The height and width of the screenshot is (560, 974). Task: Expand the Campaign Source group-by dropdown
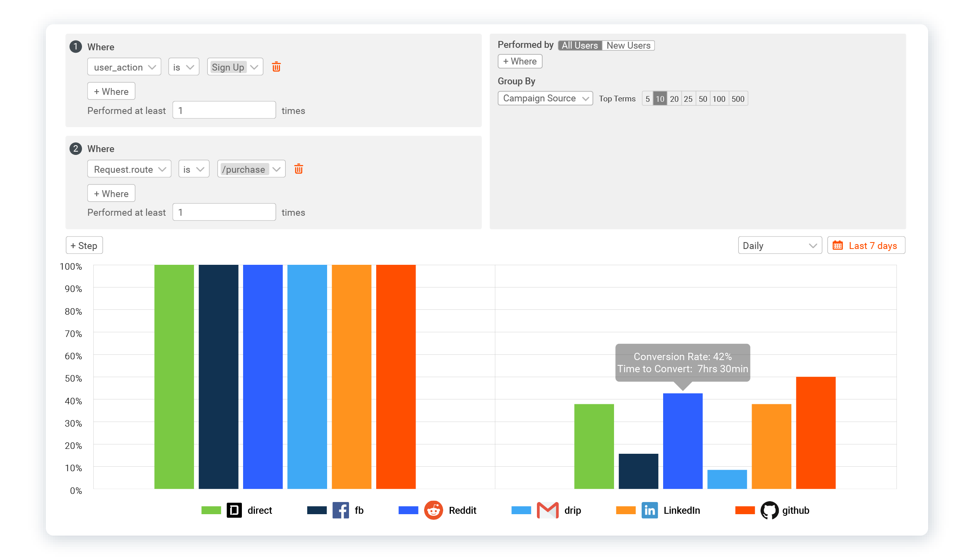pyautogui.click(x=544, y=98)
